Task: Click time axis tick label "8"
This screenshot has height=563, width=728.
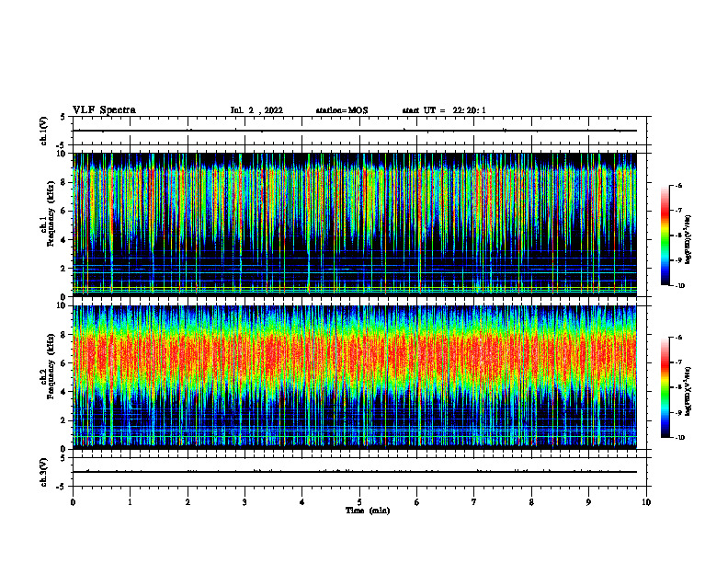Action: point(531,502)
